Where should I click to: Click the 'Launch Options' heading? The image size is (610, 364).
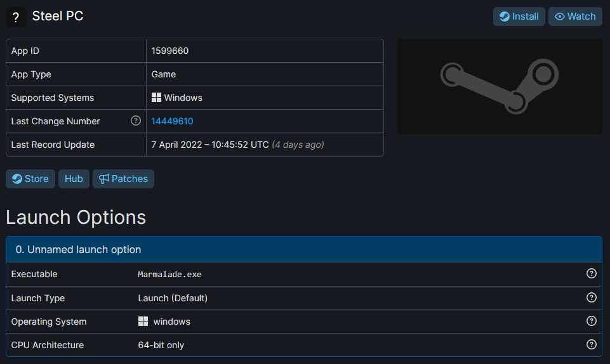[x=76, y=217]
